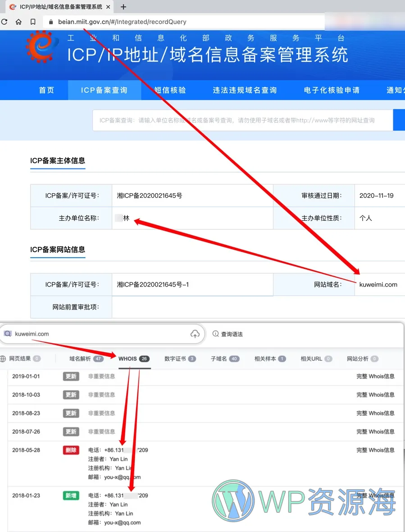Click the blue search button beside the ICP query box

pos(399,120)
